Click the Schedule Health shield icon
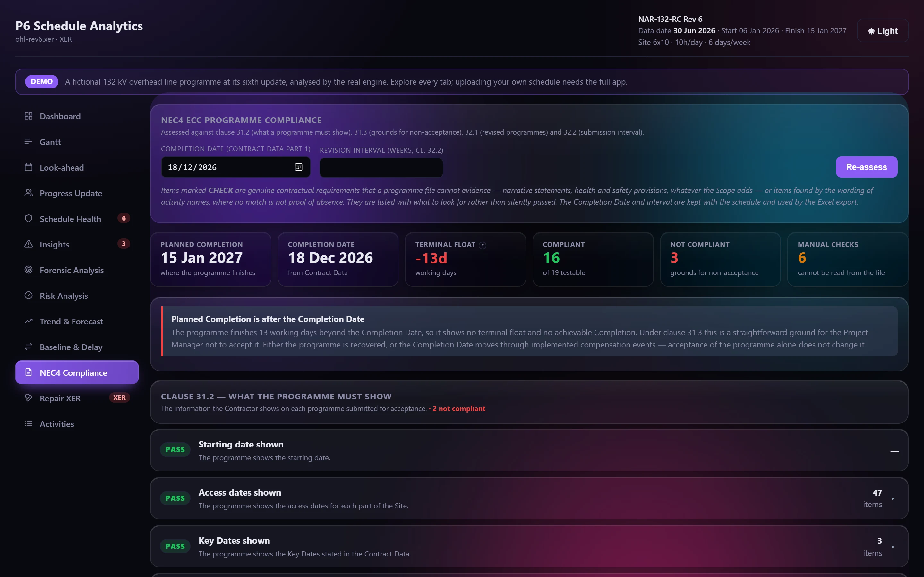The height and width of the screenshot is (577, 924). [x=29, y=218]
